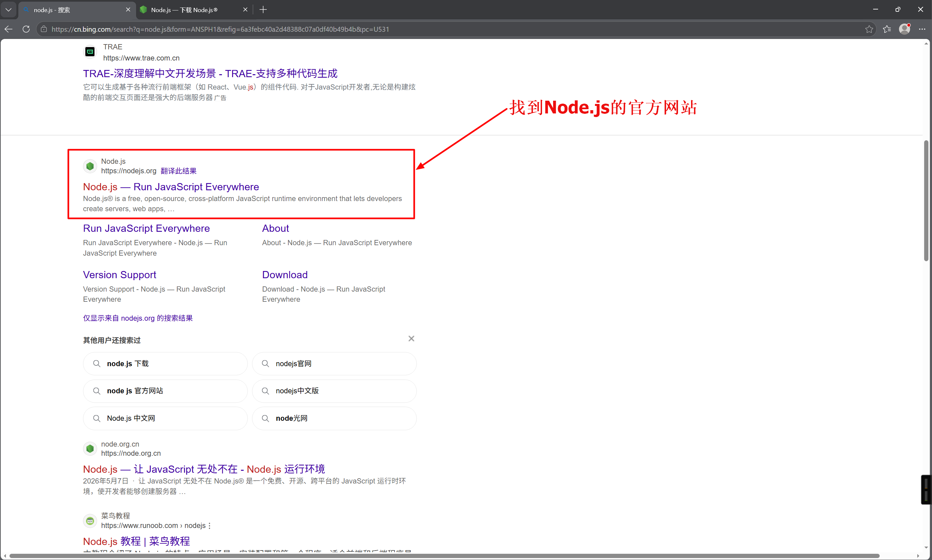This screenshot has height=560, width=932.
Task: Open the browser profile avatar
Action: [x=905, y=29]
